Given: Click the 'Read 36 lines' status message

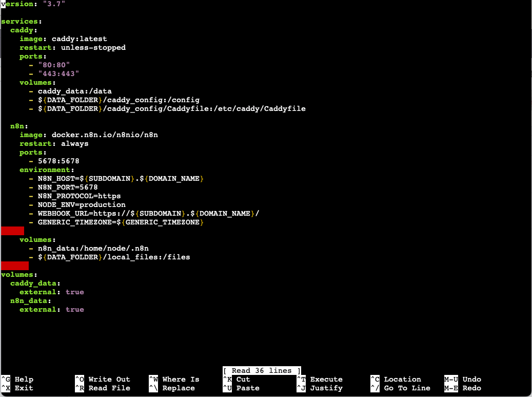Looking at the screenshot, I should [262, 370].
